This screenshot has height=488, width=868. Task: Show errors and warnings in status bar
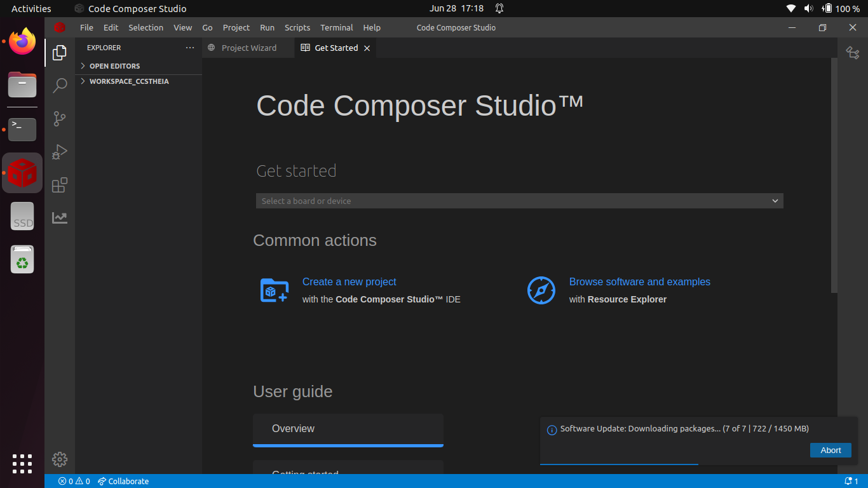(74, 481)
